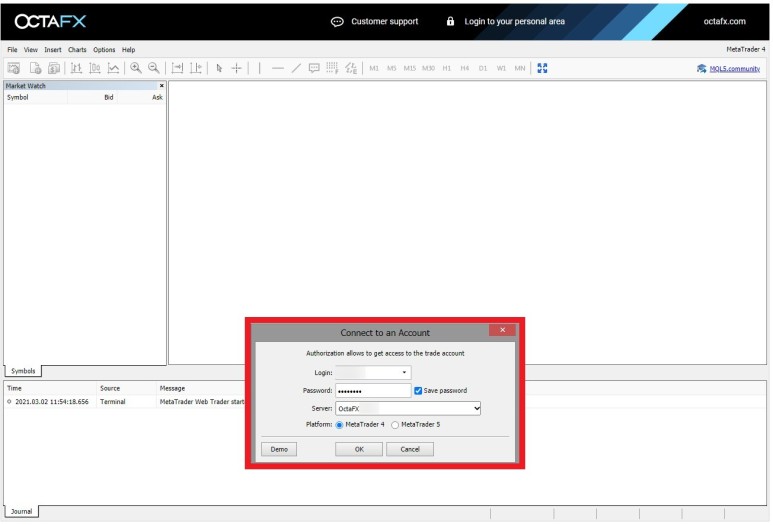Viewport: 773px width, 525px height.
Task: Click the Profiles document toolbar icon
Action: coord(35,68)
